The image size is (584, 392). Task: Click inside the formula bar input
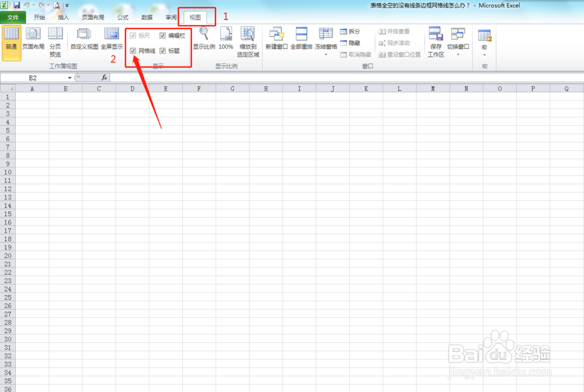click(x=346, y=78)
